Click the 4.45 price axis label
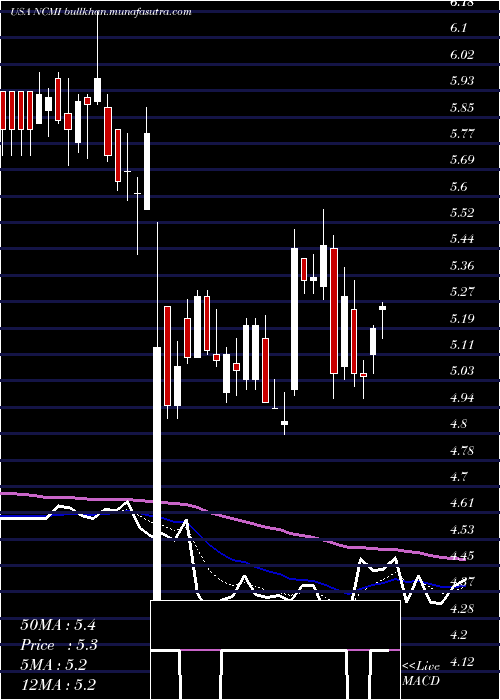 tap(462, 556)
